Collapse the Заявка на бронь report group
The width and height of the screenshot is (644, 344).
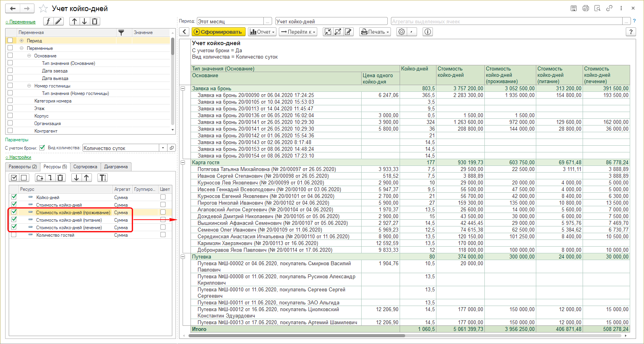tap(183, 89)
